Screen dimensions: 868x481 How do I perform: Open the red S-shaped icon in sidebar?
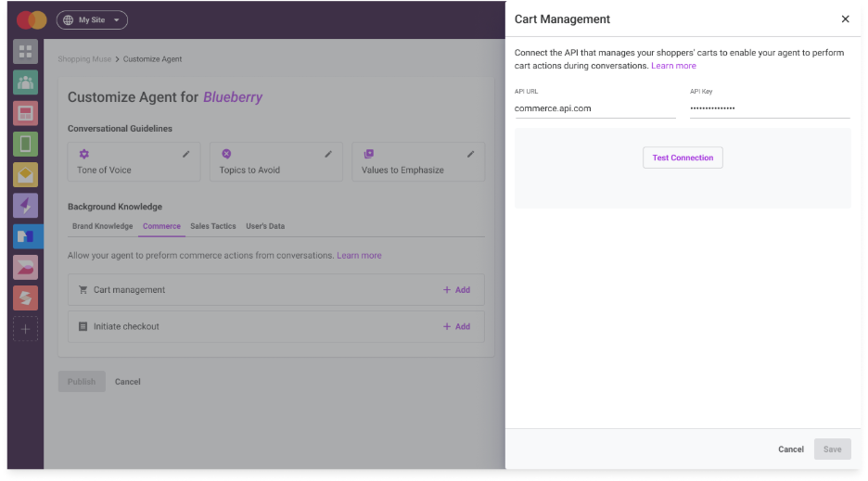pos(25,297)
